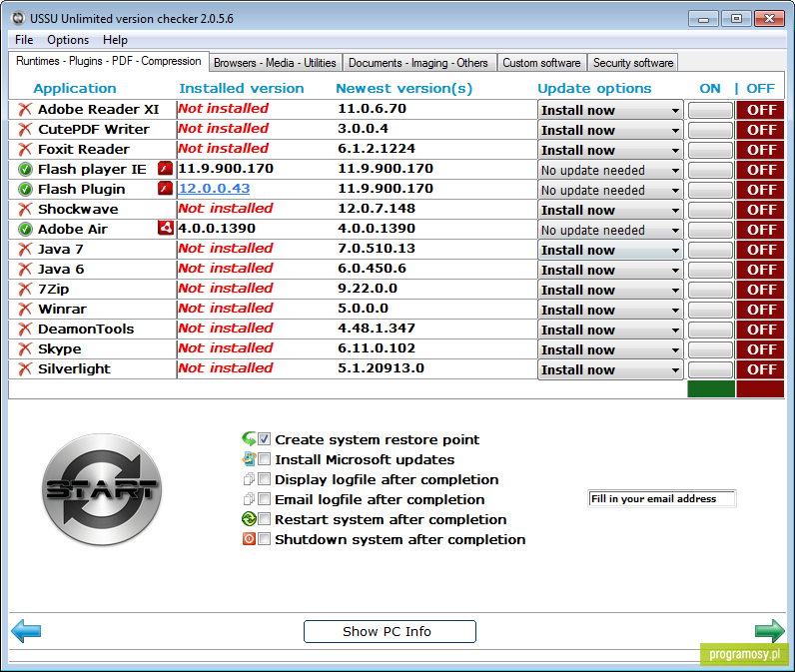Click the red X icon beside Shockwave
The width and height of the screenshot is (795, 672).
(x=25, y=210)
